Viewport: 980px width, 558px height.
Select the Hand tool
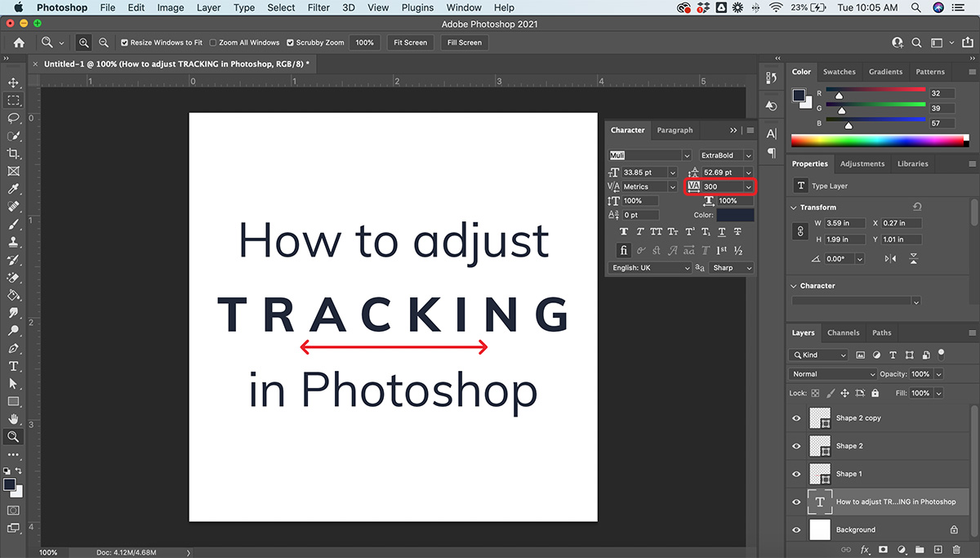point(13,419)
